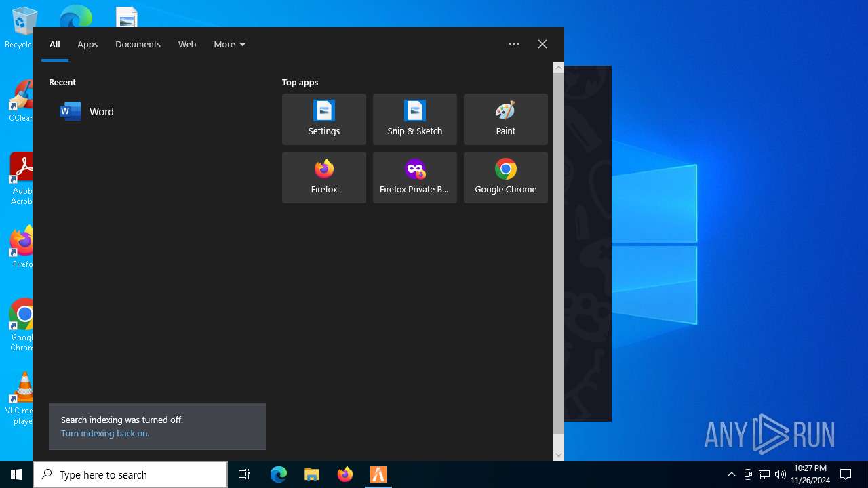Open the Action Center notifications

846,474
